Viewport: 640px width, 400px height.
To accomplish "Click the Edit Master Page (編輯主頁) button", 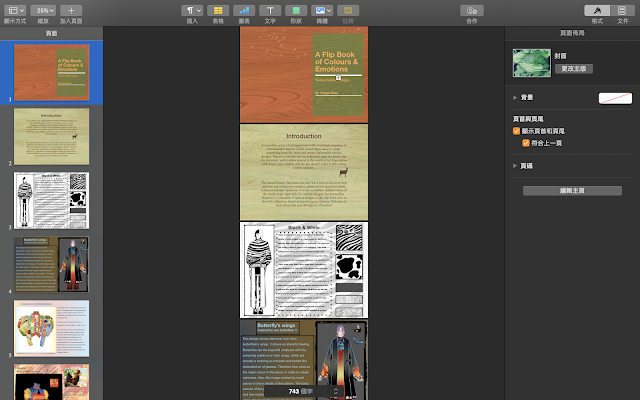I will (x=572, y=191).
